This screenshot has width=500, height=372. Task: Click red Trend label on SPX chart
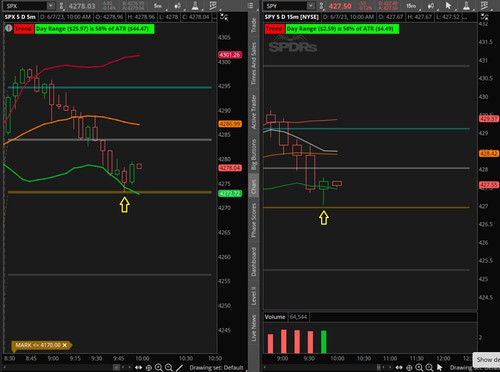[23, 29]
